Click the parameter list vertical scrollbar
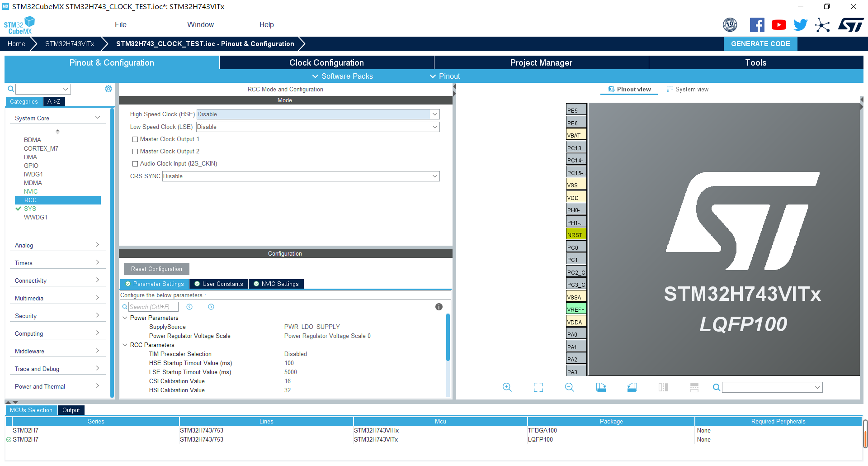 [x=448, y=337]
